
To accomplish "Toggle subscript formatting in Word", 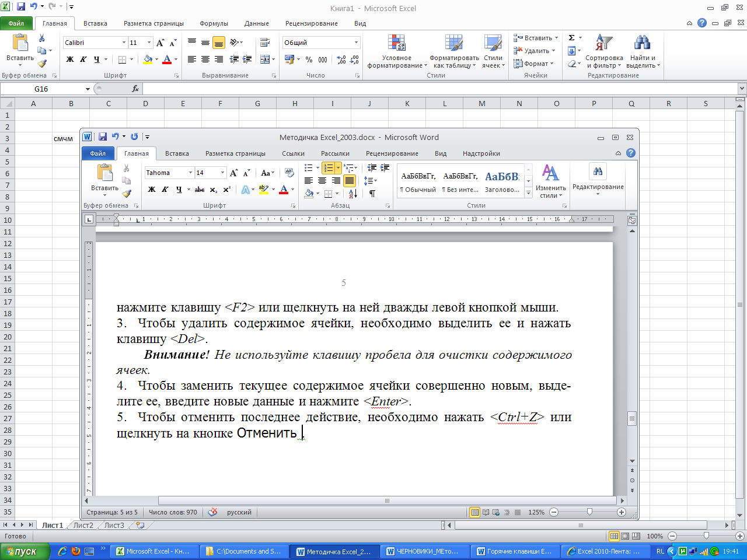I will 214,190.
